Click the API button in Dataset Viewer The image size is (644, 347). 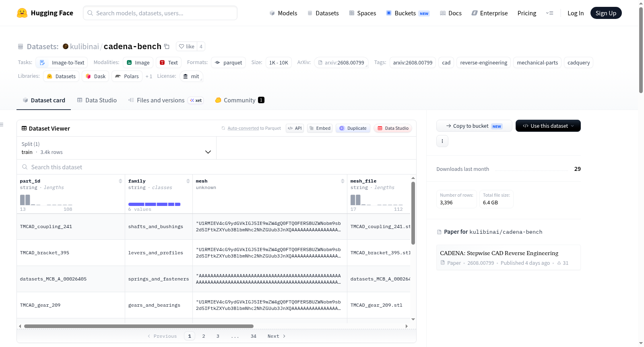[x=295, y=128]
